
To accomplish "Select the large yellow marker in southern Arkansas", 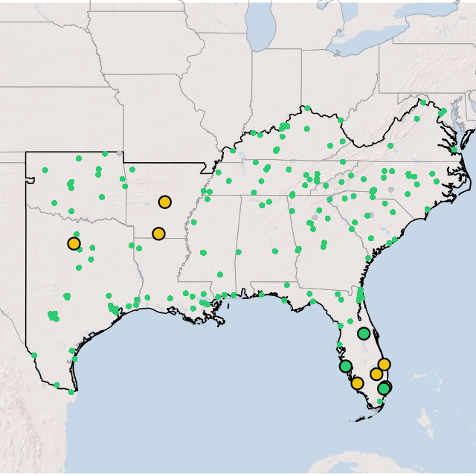I will 158,234.
